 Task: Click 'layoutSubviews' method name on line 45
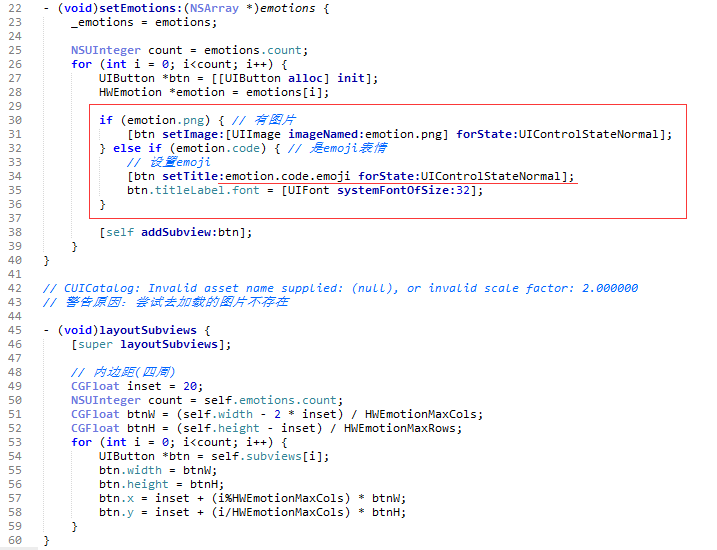(x=148, y=330)
